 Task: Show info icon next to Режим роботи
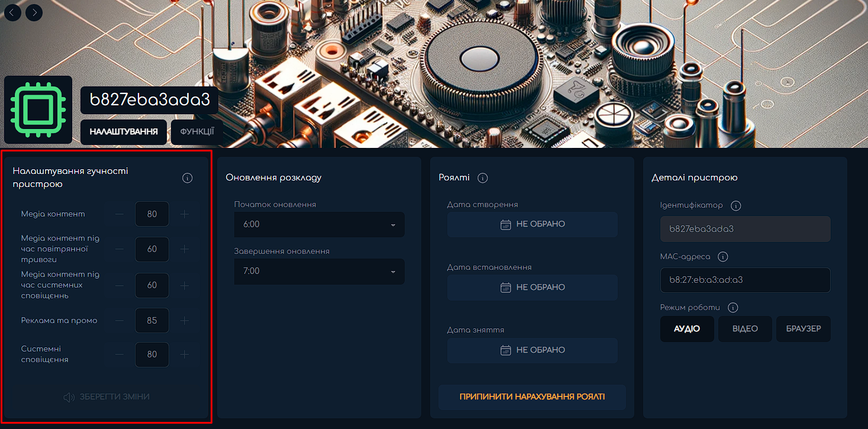point(733,308)
